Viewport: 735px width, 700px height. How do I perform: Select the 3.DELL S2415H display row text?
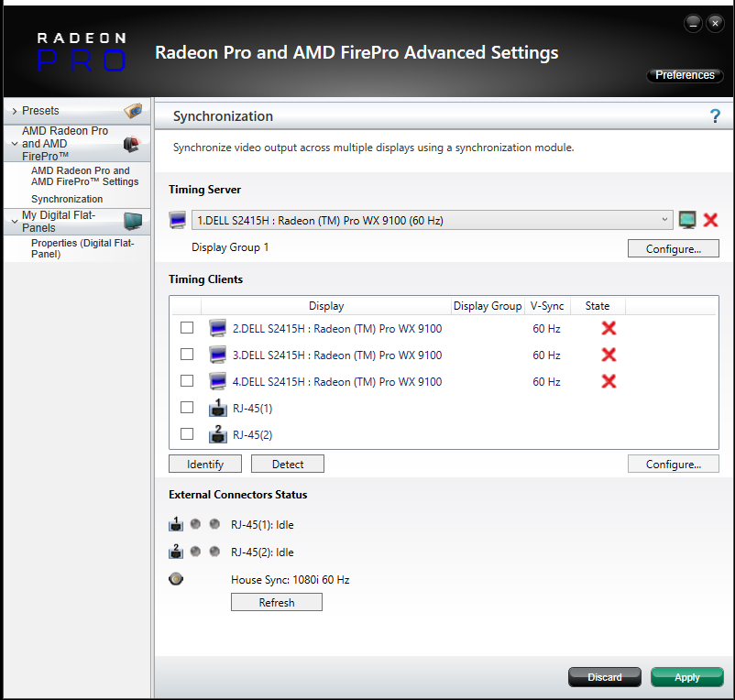[x=337, y=355]
